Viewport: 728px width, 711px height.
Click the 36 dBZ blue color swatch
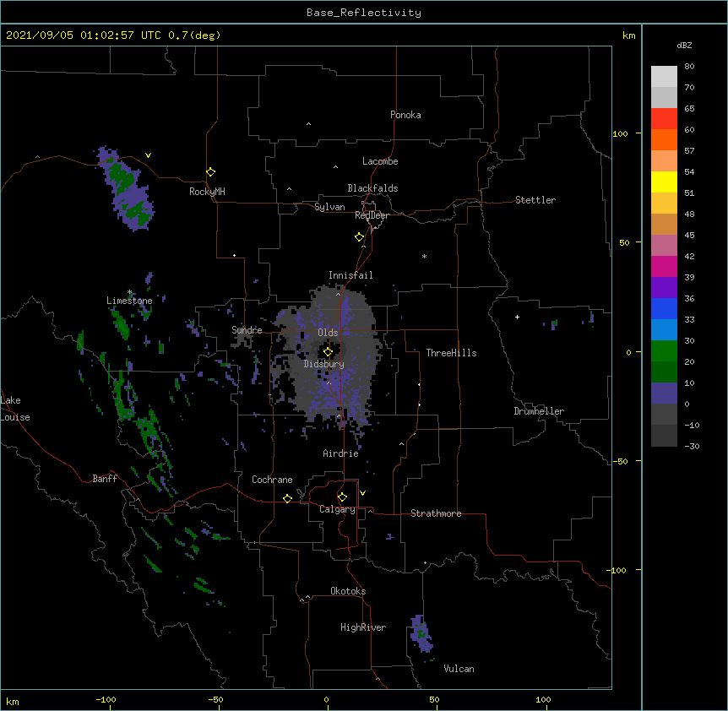(x=664, y=308)
